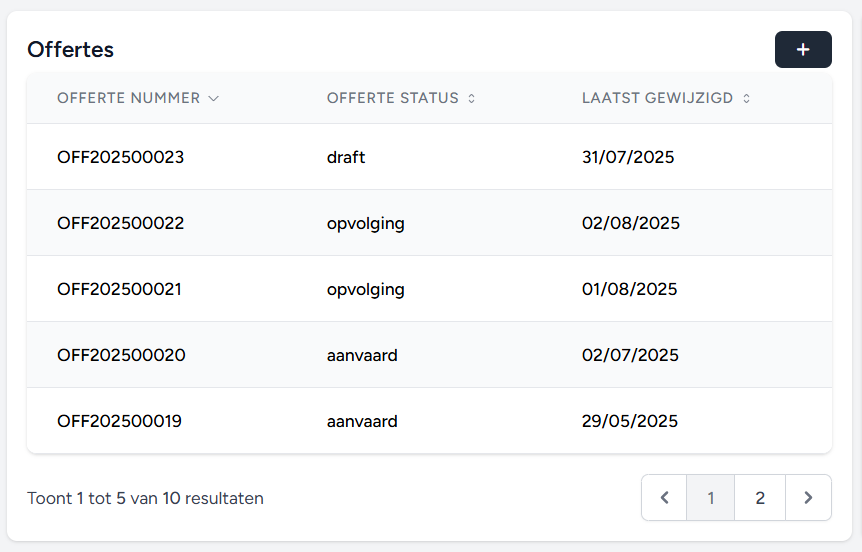
Task: Click the date 01/08/2025
Action: click(629, 289)
